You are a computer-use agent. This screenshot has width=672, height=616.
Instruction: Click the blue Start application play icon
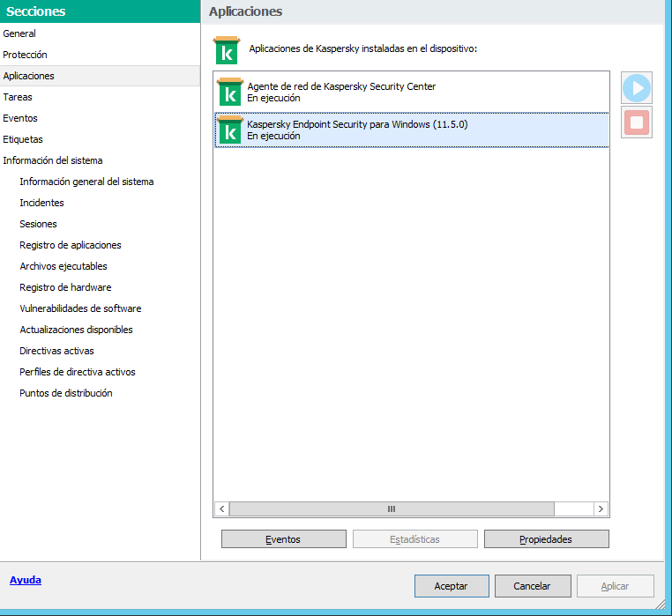tap(637, 88)
